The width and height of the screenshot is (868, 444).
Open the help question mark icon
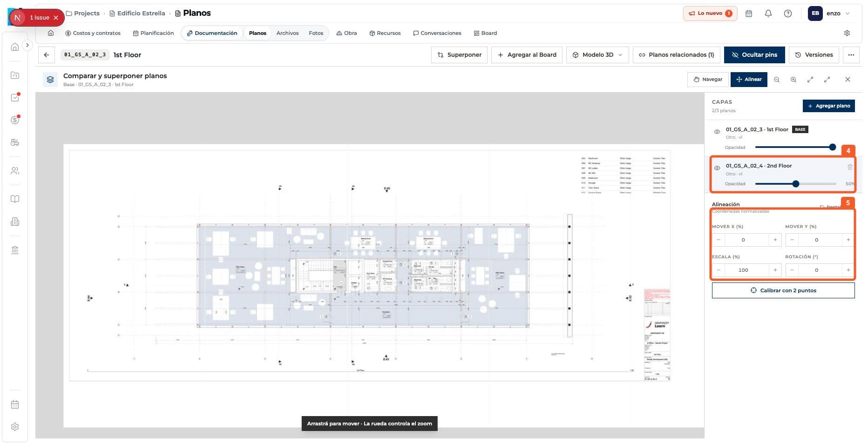[x=788, y=13]
